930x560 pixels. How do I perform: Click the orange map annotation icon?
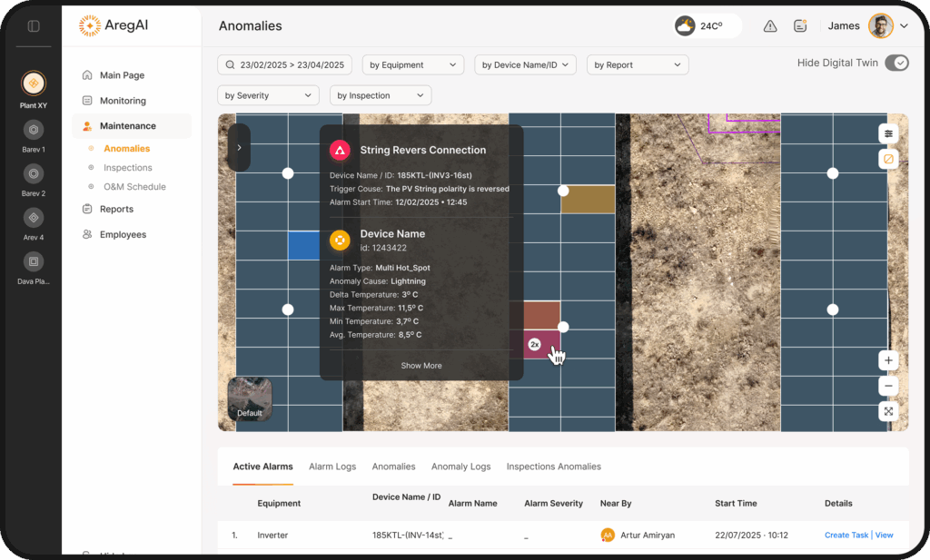888,159
